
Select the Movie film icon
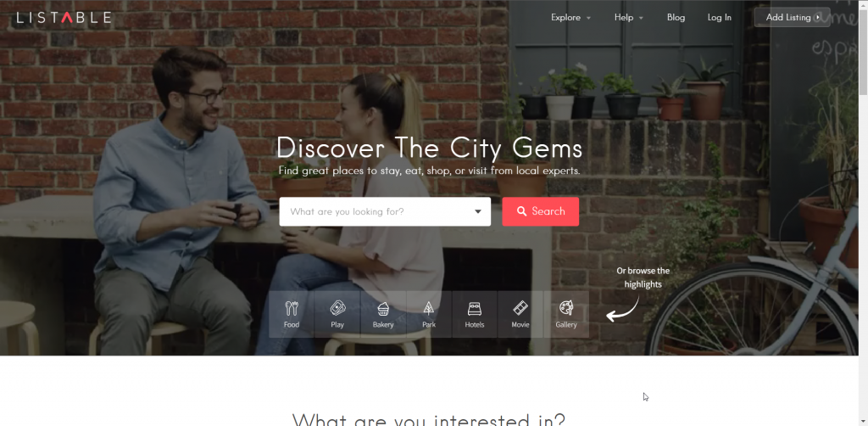point(520,308)
